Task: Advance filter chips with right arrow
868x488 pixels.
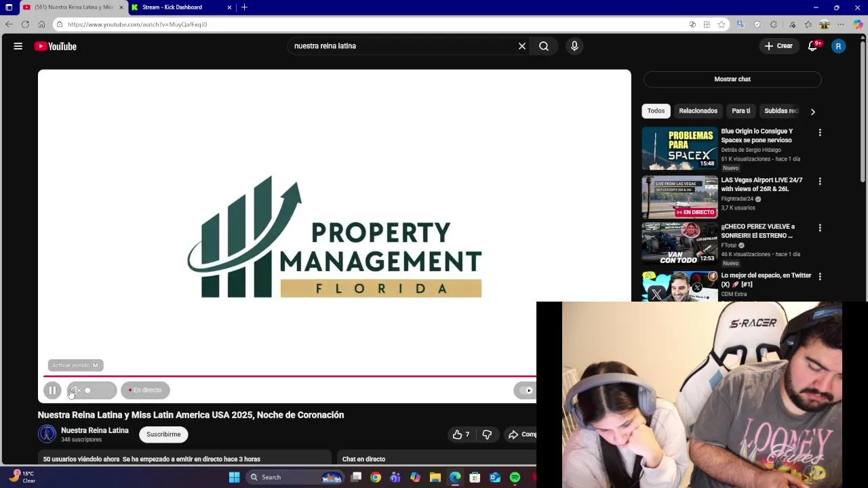Action: click(x=812, y=111)
